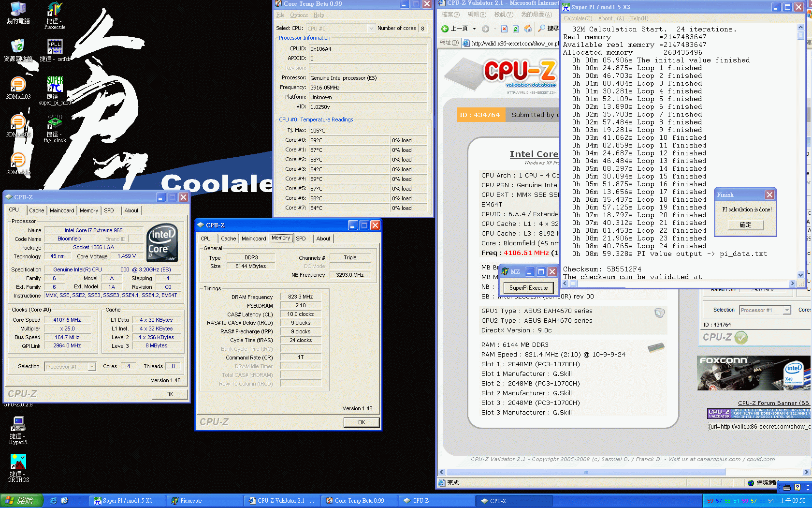Click the ID : 434764 orange label
The width and height of the screenshot is (812, 508).
pos(480,115)
